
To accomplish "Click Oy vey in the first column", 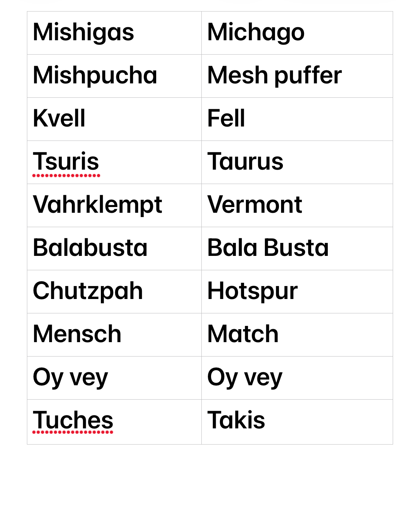I will tap(70, 377).
